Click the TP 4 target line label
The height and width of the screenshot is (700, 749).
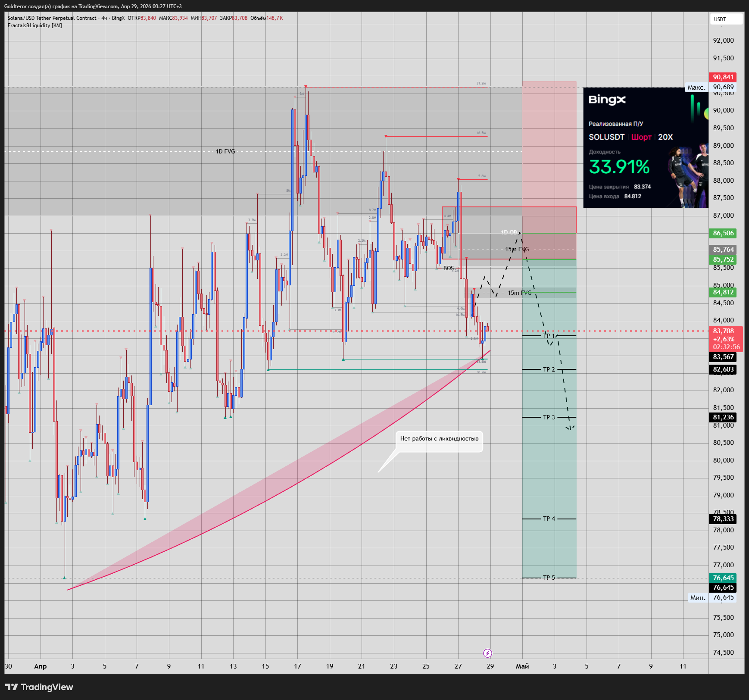549,519
